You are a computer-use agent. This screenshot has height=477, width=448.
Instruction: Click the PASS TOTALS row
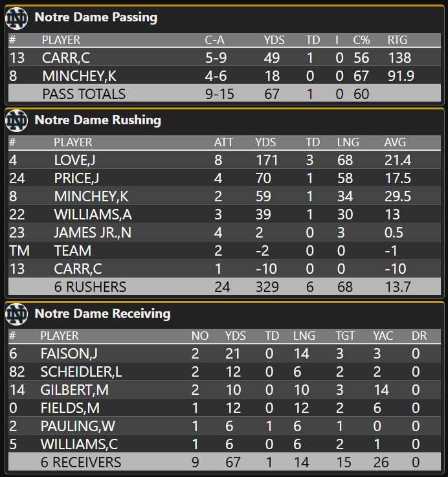pos(84,94)
